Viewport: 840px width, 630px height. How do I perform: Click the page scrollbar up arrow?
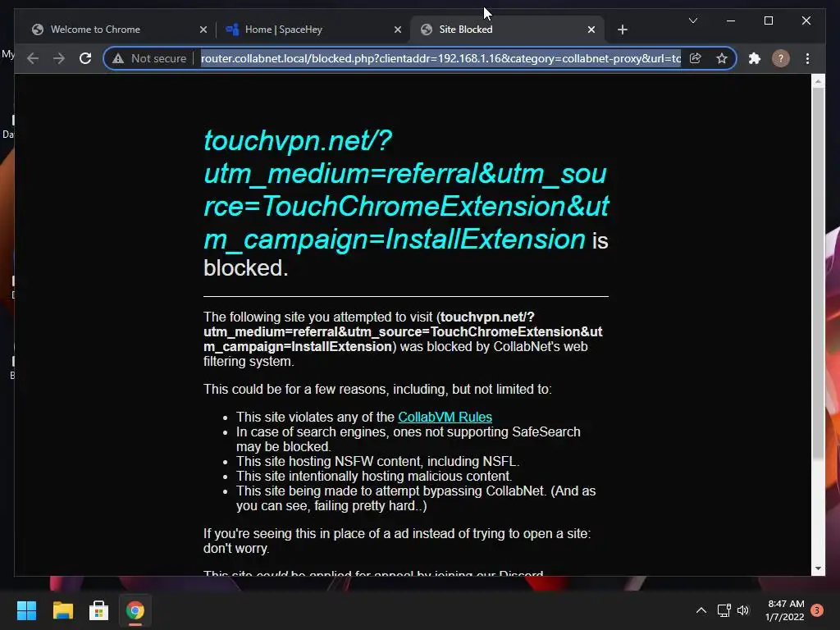pos(818,81)
